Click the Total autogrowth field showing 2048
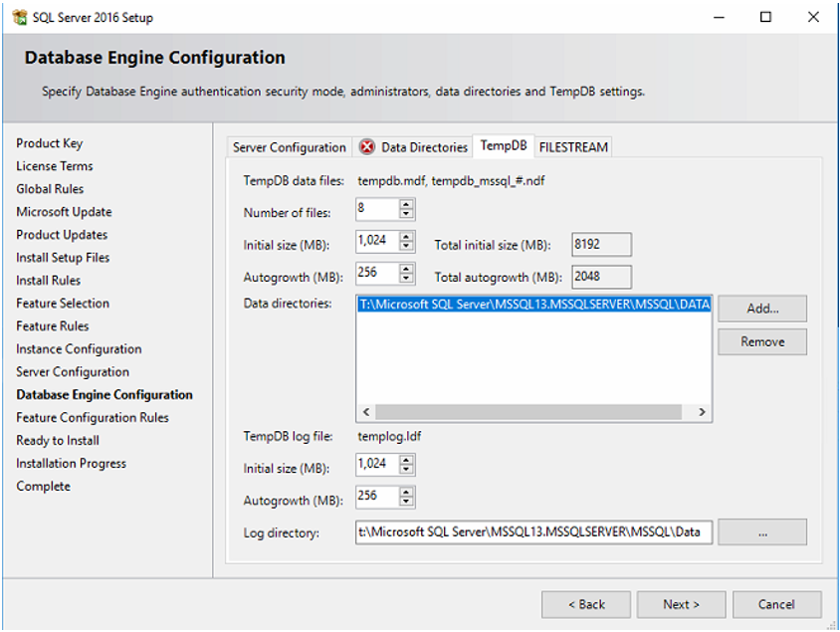Viewport: 840px width, 632px height. 601,277
